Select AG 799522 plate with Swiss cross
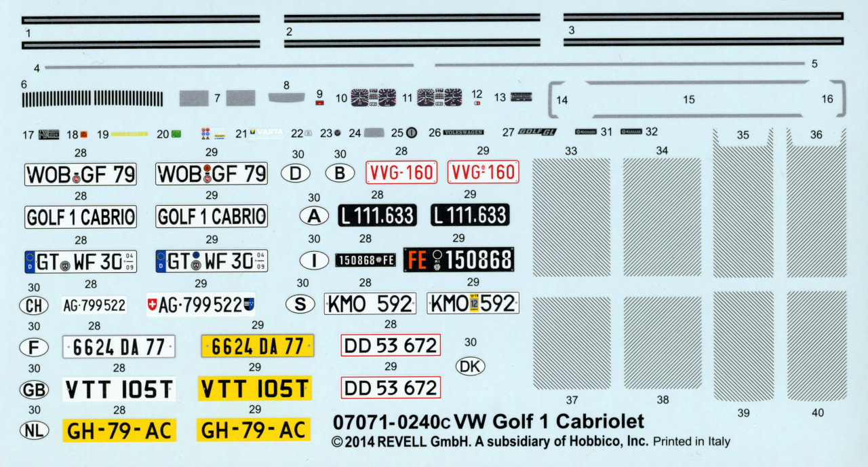Screen dimensions: 868x467 pos(201,305)
